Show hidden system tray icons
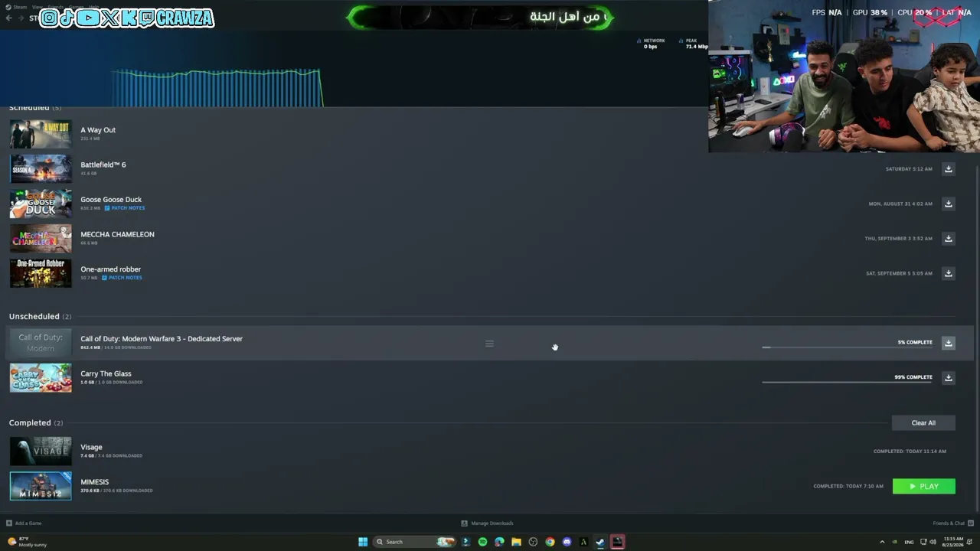Image resolution: width=980 pixels, height=551 pixels. [x=882, y=542]
